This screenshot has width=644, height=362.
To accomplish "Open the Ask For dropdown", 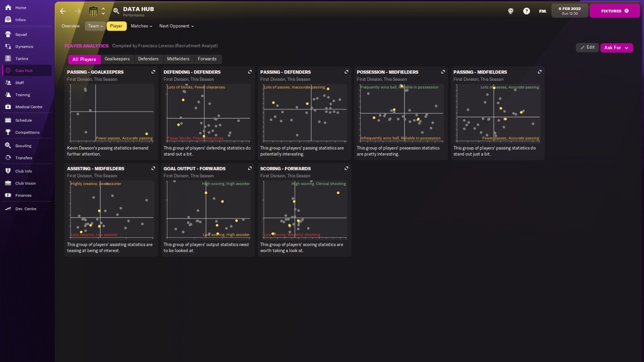I will click(616, 47).
